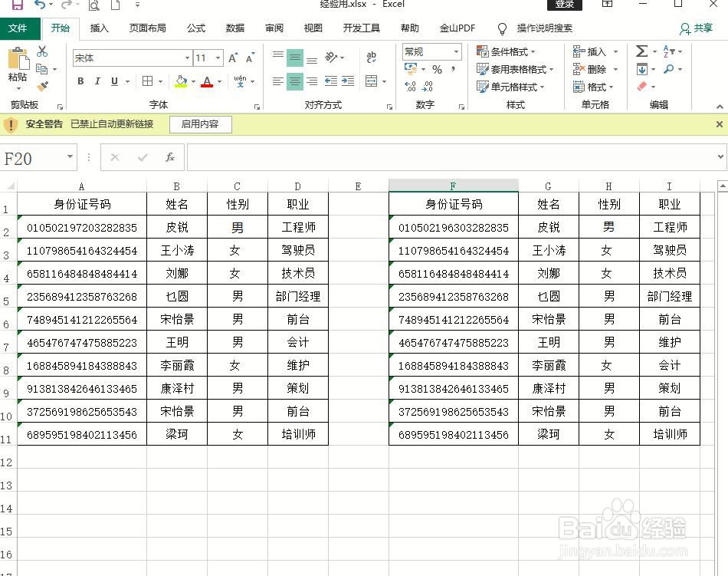This screenshot has width=728, height=576.
Task: Open the font size 11 dropdown
Action: [x=218, y=58]
